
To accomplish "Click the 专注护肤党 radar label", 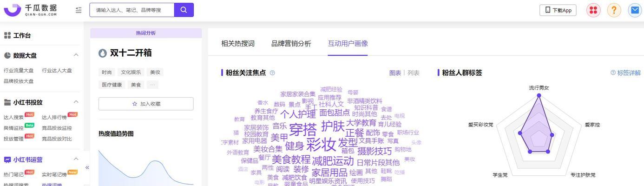I will tap(583, 175).
